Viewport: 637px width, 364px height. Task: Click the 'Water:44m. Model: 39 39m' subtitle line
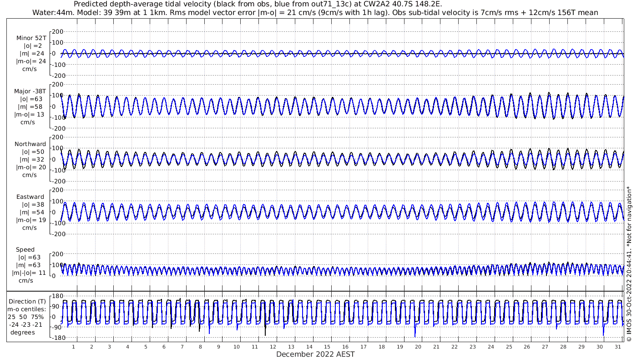pos(315,13)
